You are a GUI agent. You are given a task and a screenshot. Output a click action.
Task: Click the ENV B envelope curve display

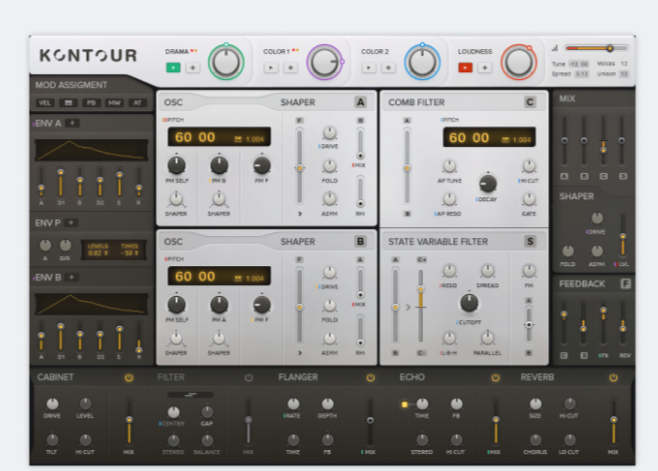[91, 304]
